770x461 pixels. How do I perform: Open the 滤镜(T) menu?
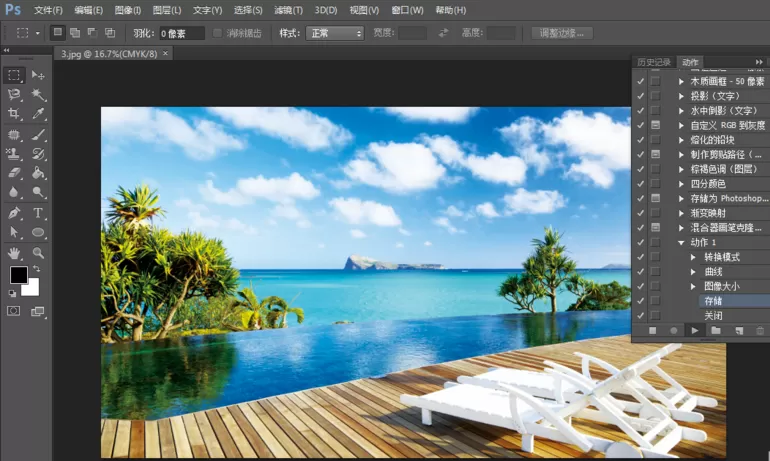pos(288,10)
